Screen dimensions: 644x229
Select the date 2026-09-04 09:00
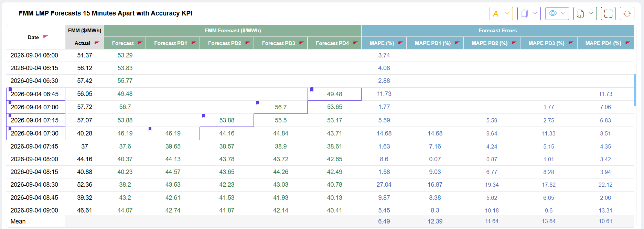[x=34, y=210]
